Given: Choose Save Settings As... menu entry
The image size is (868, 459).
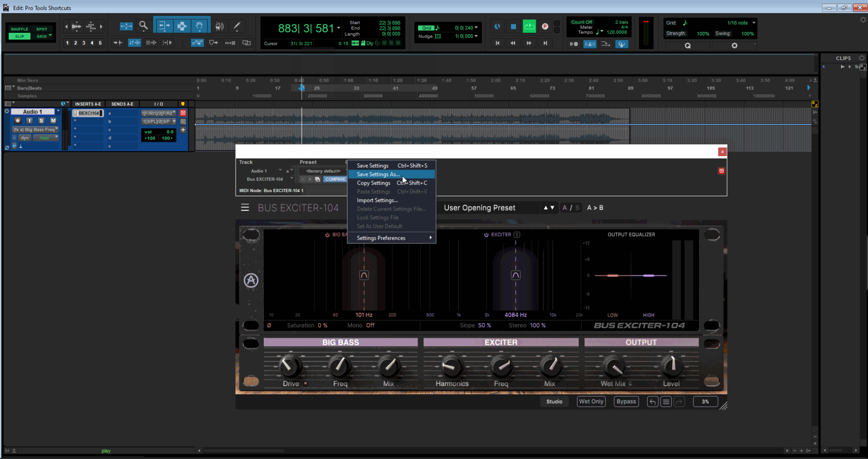Looking at the screenshot, I should (391, 175).
